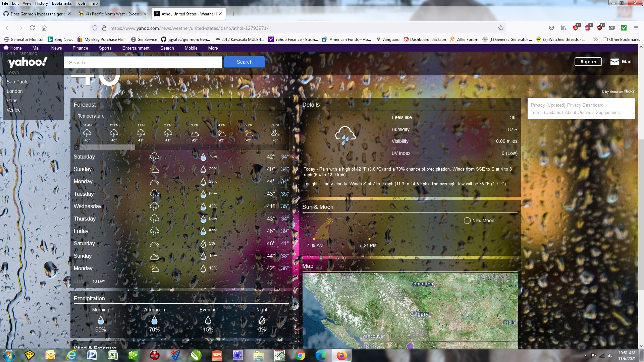
Task: Open Microsoft Edge from the taskbar
Action: click(x=321, y=355)
